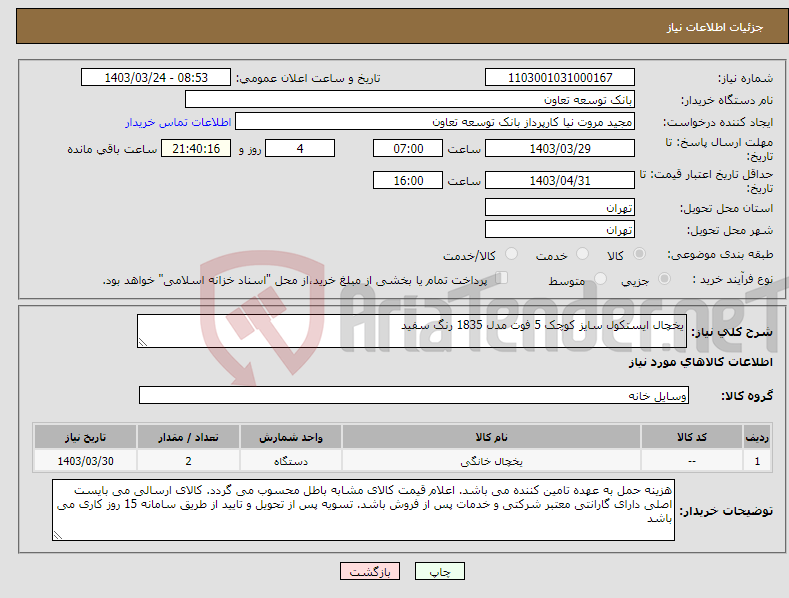Toggle the Islamic treasury bonds payment checkbox
This screenshot has height=598, width=789.
[x=502, y=277]
